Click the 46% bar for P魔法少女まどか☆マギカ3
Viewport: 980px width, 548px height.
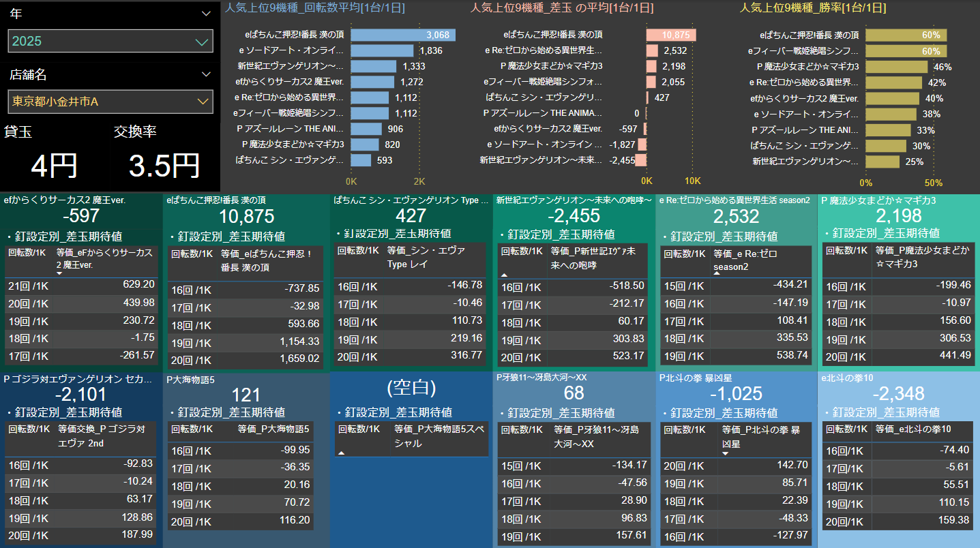tap(896, 67)
